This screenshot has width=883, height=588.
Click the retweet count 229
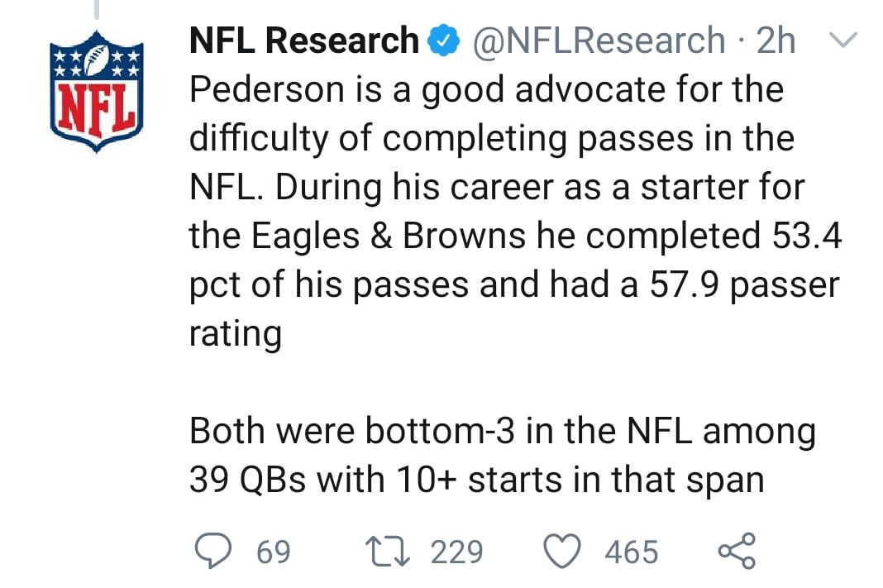pyautogui.click(x=458, y=552)
